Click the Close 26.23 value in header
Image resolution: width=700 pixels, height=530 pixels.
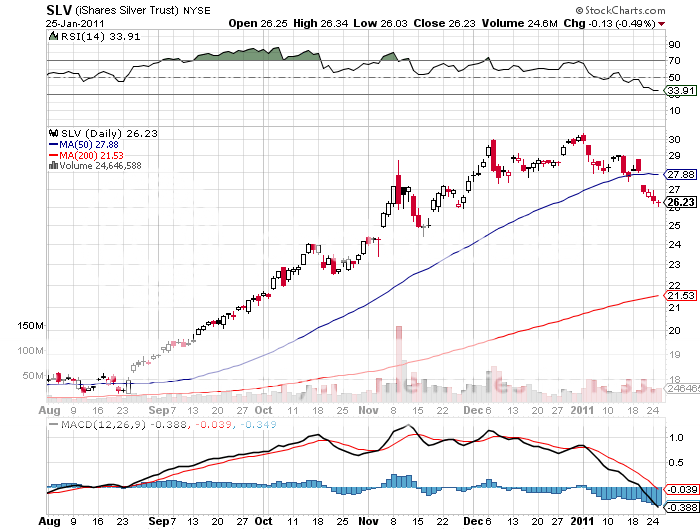click(x=444, y=23)
